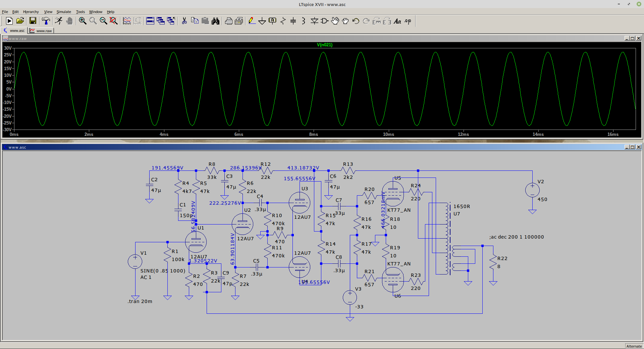The height and width of the screenshot is (349, 644).
Task: Place a ground symbol with the Ground tool
Action: click(262, 21)
